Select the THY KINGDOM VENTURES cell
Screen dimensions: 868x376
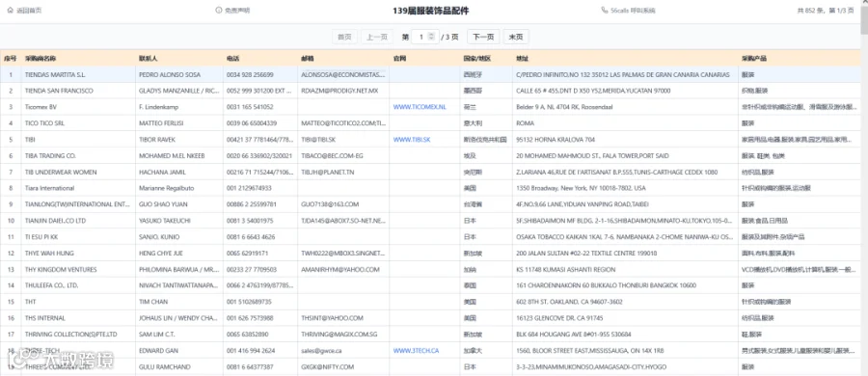pos(78,270)
